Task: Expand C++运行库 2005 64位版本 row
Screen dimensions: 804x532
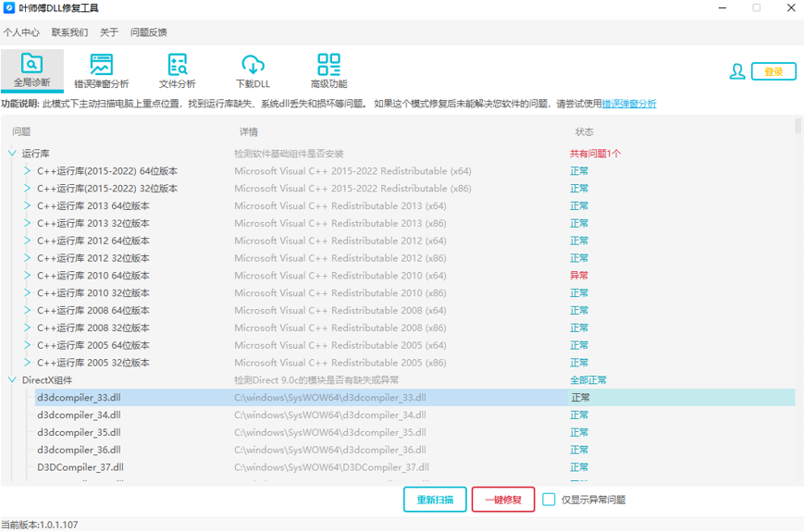Action: point(27,345)
